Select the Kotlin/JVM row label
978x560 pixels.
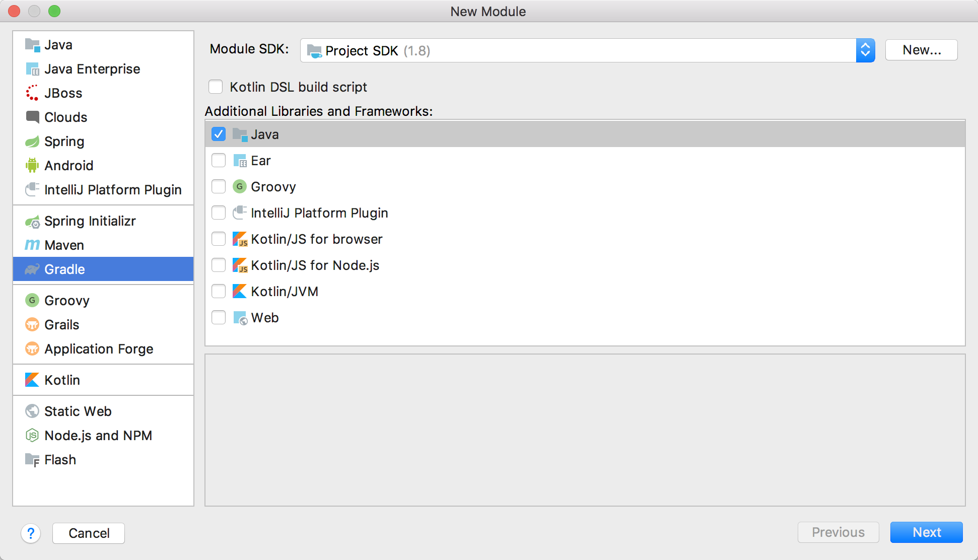tap(285, 292)
